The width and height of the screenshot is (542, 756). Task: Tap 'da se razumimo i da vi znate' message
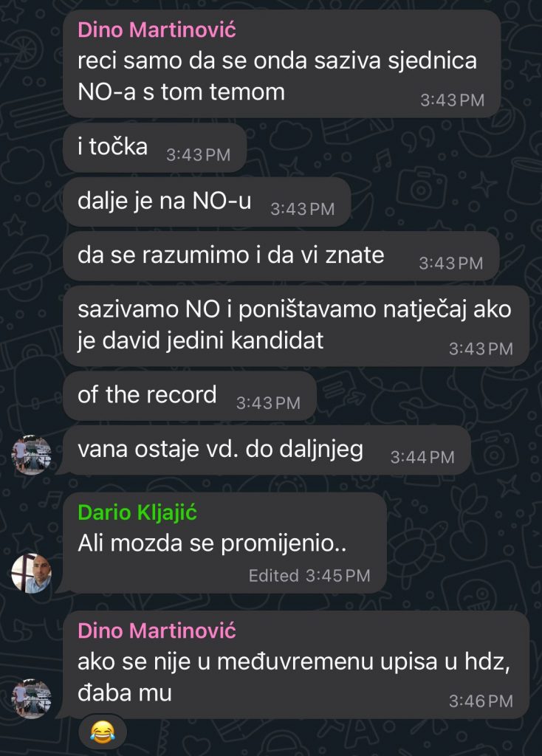pyautogui.click(x=281, y=255)
